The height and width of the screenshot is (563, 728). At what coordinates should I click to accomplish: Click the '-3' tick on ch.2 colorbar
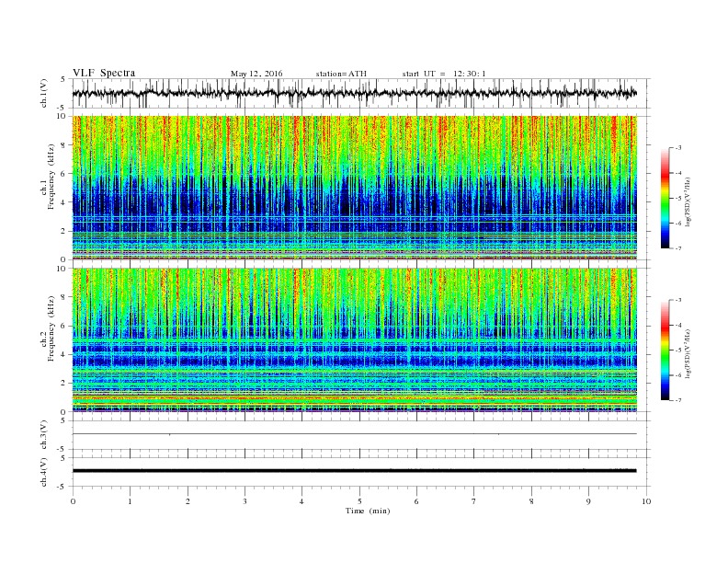pyautogui.click(x=678, y=300)
